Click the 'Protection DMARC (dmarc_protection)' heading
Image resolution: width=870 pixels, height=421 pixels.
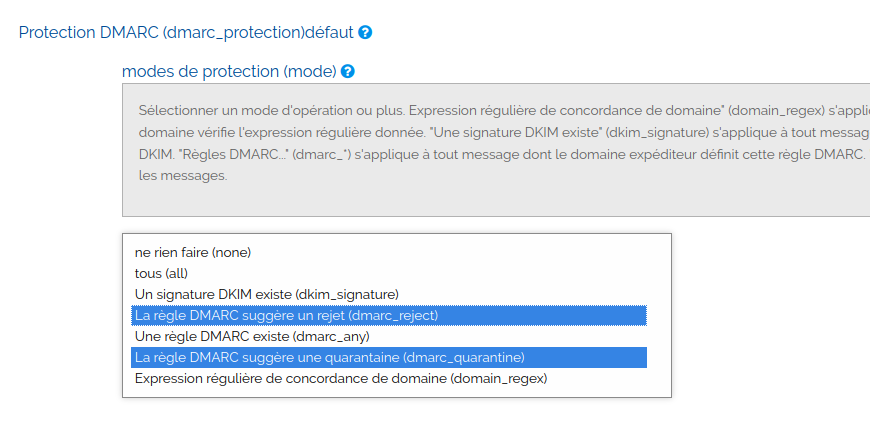161,32
